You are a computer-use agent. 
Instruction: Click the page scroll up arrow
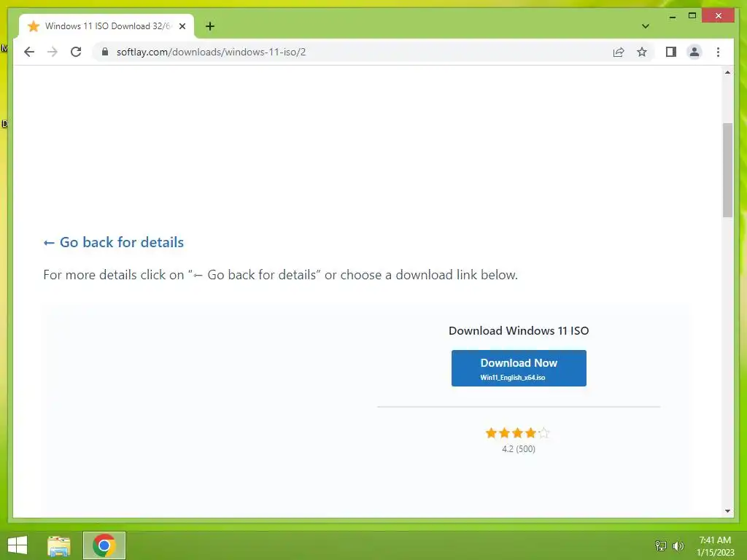click(727, 72)
